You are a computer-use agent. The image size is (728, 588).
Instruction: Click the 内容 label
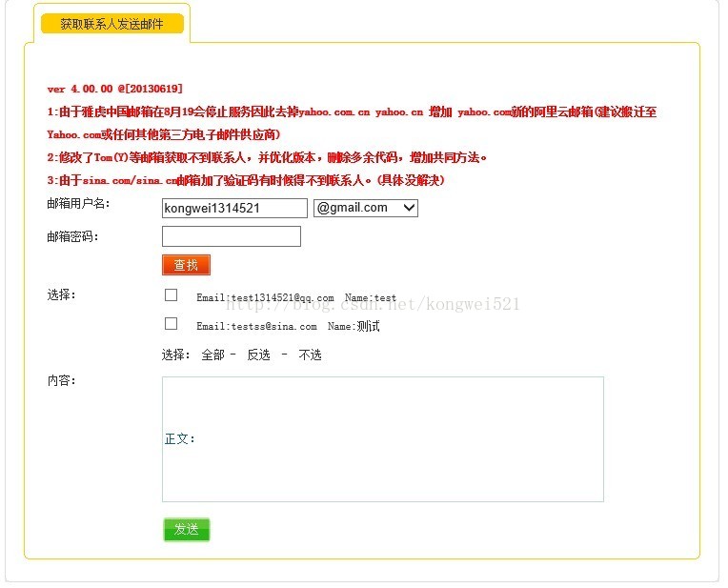coord(61,380)
